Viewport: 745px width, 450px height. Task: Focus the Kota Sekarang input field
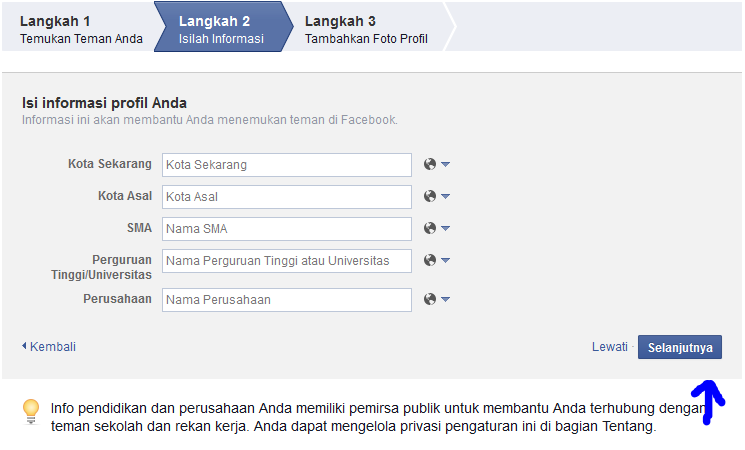pyautogui.click(x=287, y=165)
